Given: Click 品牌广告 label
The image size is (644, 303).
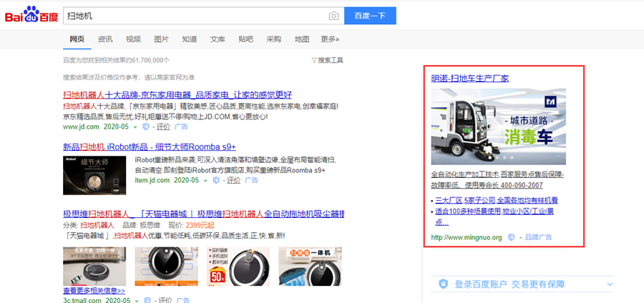Looking at the screenshot, I should [538, 237].
